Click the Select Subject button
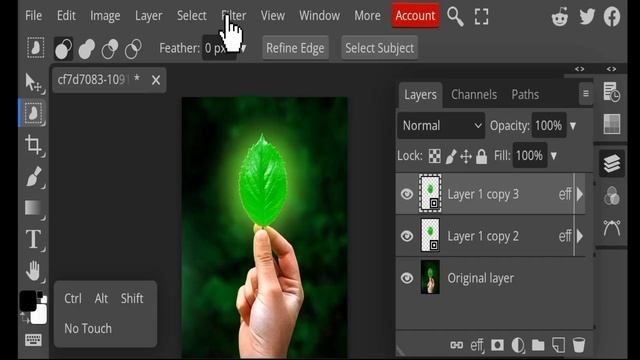The image size is (640, 360). pyautogui.click(x=380, y=48)
